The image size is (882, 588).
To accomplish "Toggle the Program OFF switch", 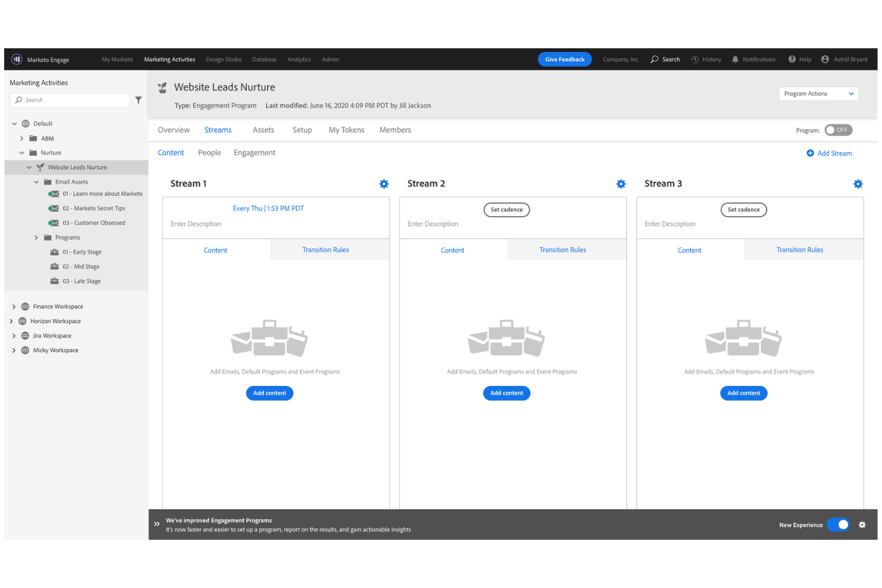I will (x=838, y=130).
